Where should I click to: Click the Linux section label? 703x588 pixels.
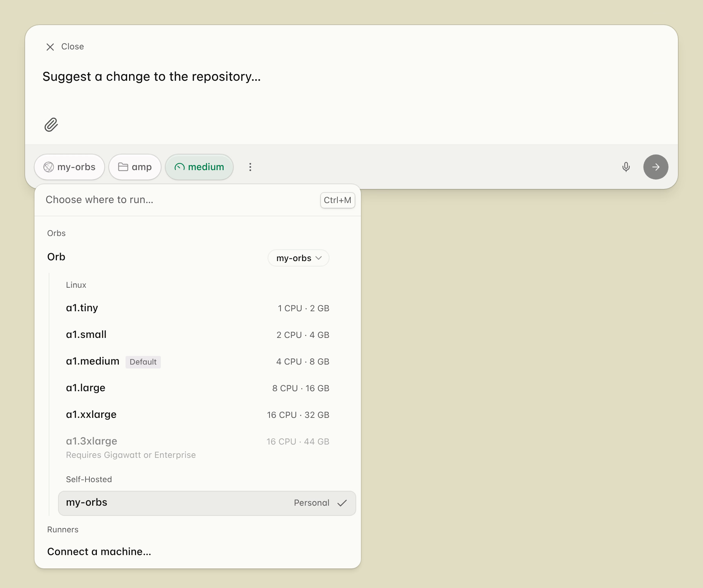[x=76, y=285]
